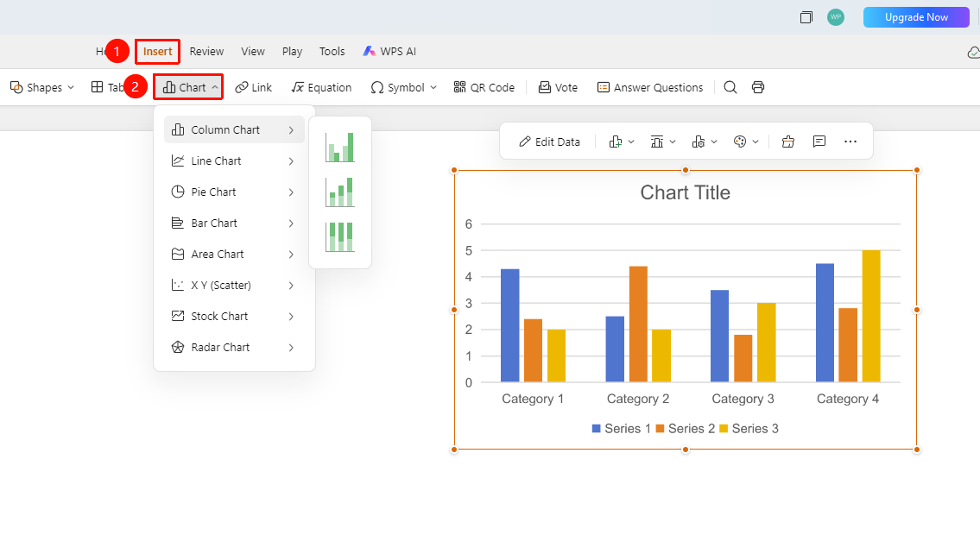
Task: Expand the Pie Chart submenu arrow
Action: (291, 192)
